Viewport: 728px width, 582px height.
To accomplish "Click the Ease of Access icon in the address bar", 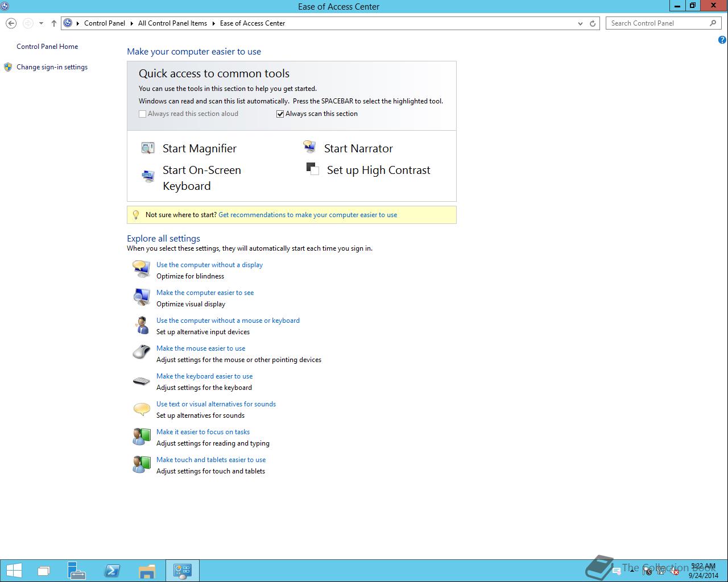I will coord(68,23).
